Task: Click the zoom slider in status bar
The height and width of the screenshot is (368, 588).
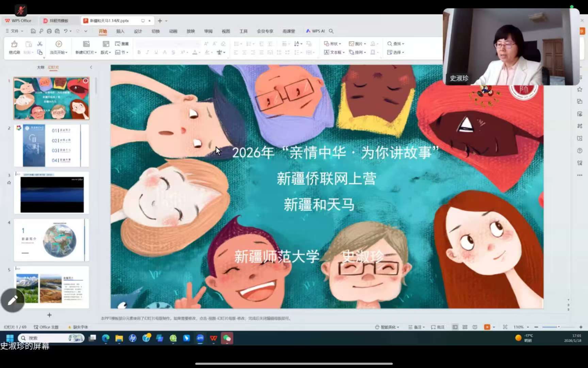Action: (x=558, y=327)
